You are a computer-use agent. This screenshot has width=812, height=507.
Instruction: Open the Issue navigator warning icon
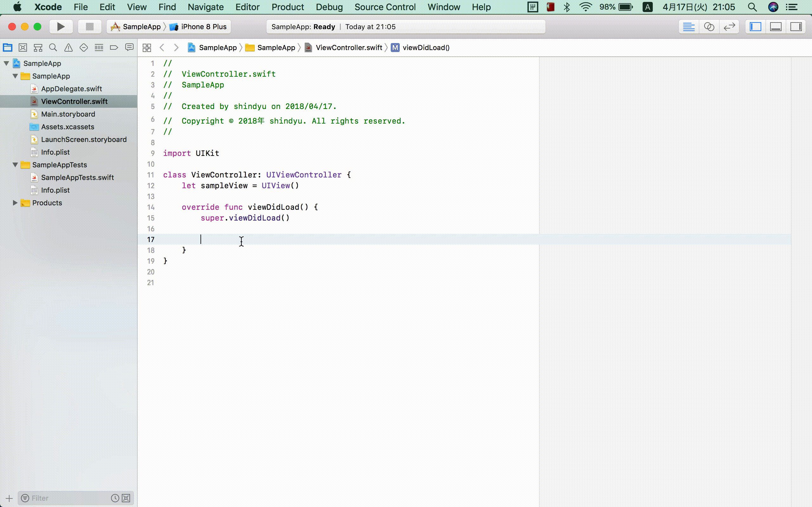(69, 48)
